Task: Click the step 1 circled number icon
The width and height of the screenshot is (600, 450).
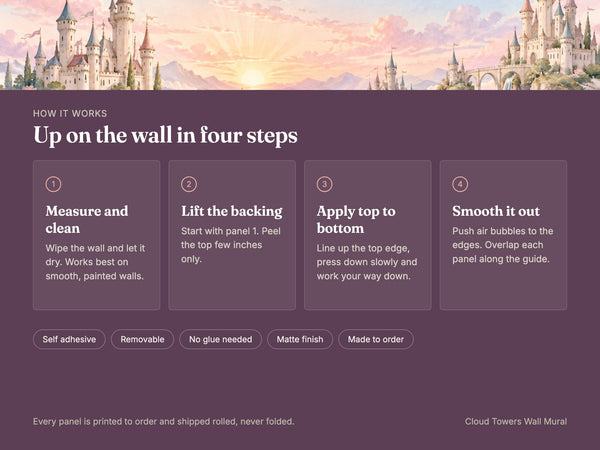Action: tap(53, 184)
